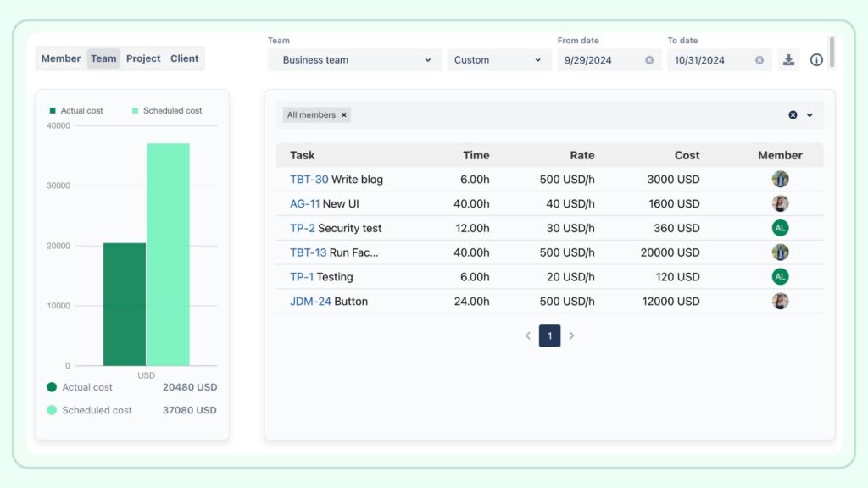This screenshot has height=488, width=868.
Task: Clear the 10/31/2024 to date
Action: (758, 59)
